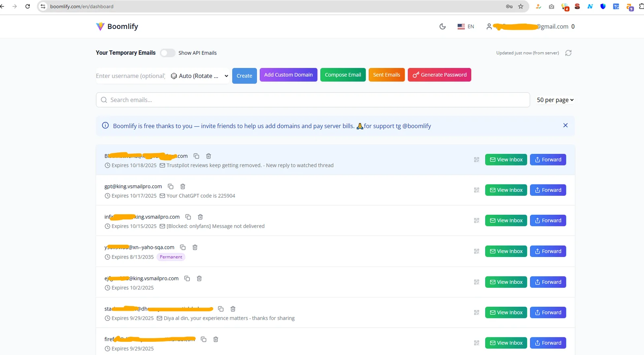View Inbox for Diya al din row
The height and width of the screenshot is (355, 644).
[506, 312]
